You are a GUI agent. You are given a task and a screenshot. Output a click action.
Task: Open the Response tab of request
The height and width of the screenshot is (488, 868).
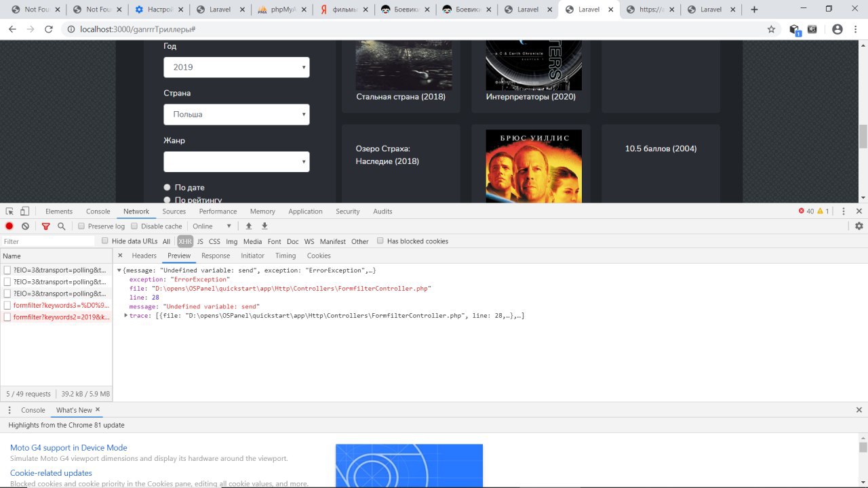(216, 256)
